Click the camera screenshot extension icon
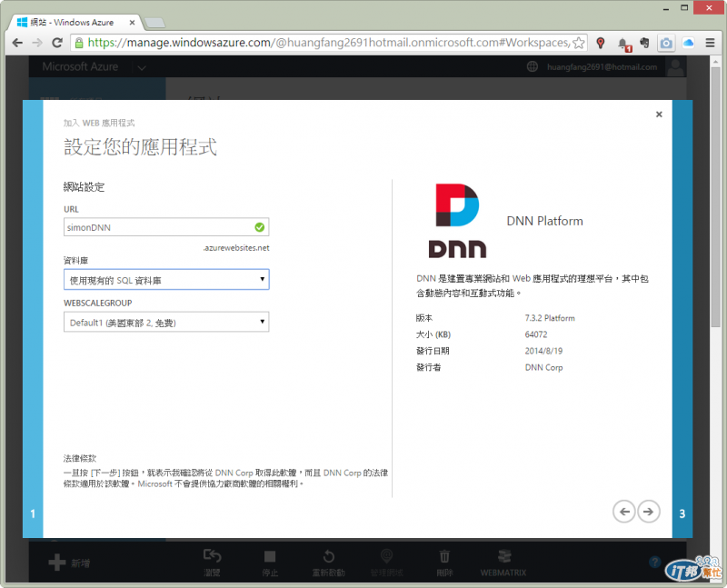The width and height of the screenshot is (727, 588). pyautogui.click(x=666, y=43)
